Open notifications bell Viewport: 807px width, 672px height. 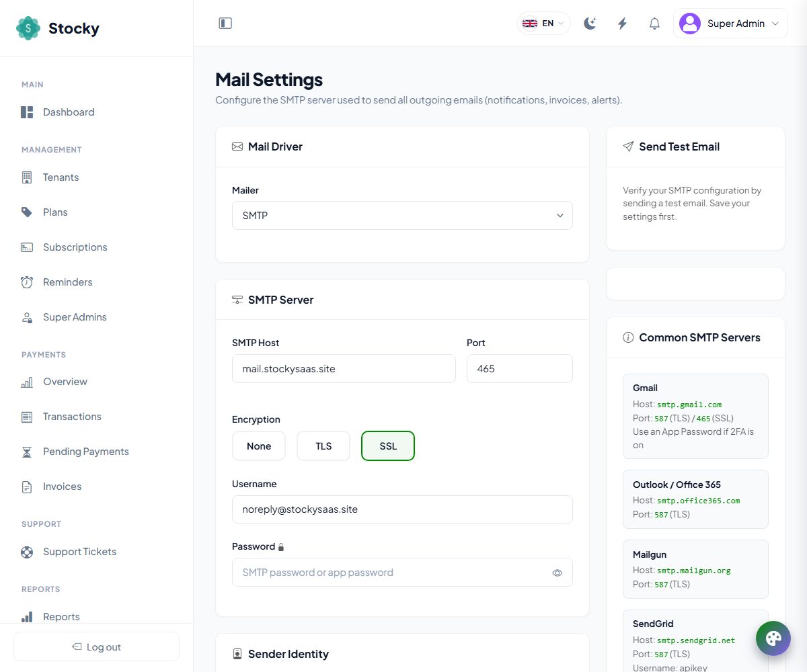coord(654,24)
